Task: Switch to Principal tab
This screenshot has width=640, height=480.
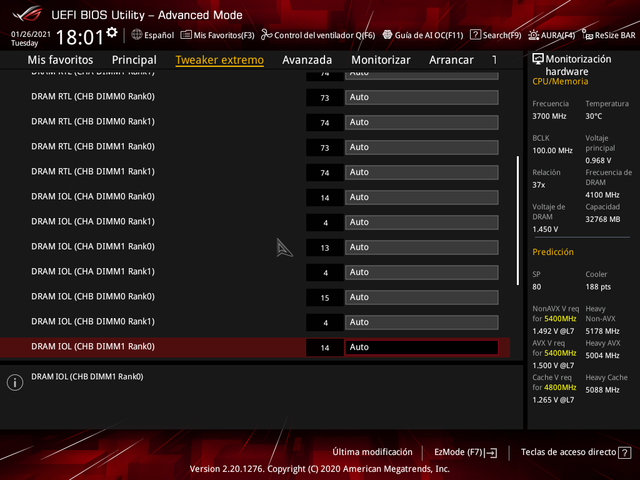Action: point(134,60)
